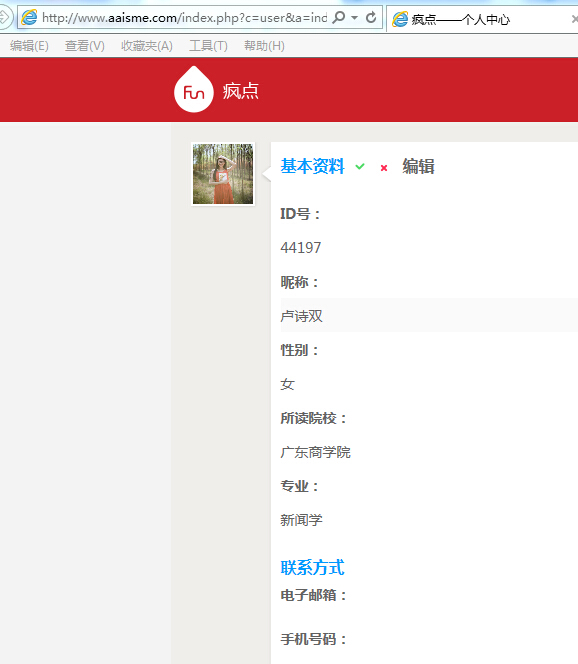This screenshot has height=664, width=578.
Task: Click the profile avatar photo
Action: (x=223, y=174)
